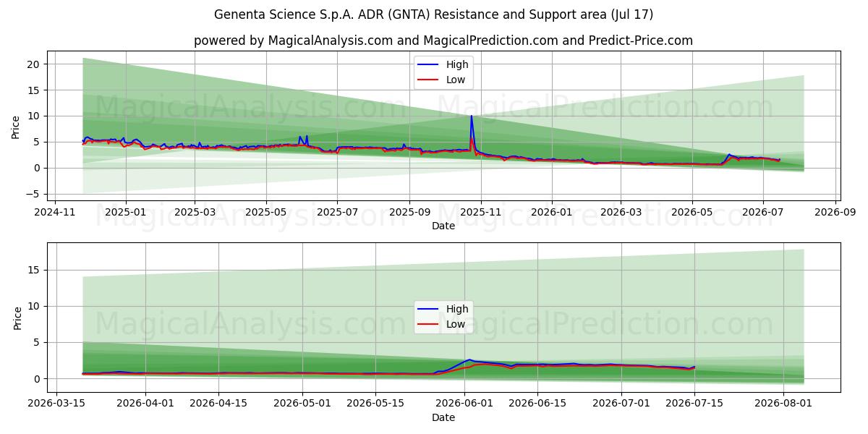Click the '2025-09' x-axis label
This screenshot has width=868, height=434.
(x=409, y=213)
